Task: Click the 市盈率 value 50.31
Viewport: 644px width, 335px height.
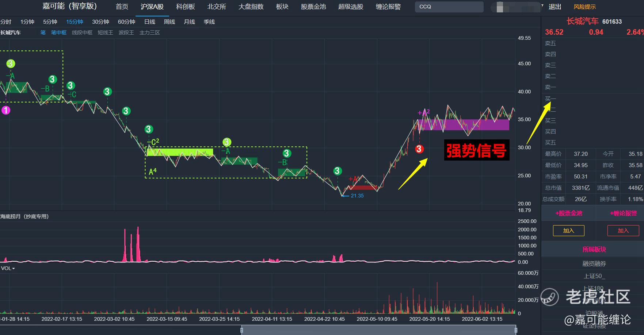Action: 581,177
